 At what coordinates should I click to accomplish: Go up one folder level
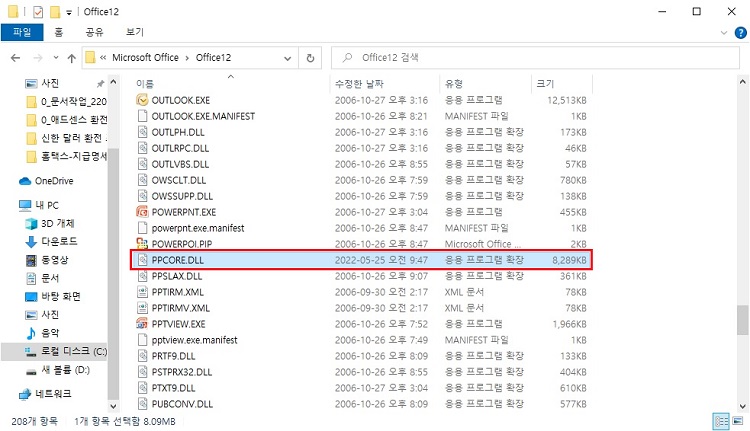pos(72,58)
